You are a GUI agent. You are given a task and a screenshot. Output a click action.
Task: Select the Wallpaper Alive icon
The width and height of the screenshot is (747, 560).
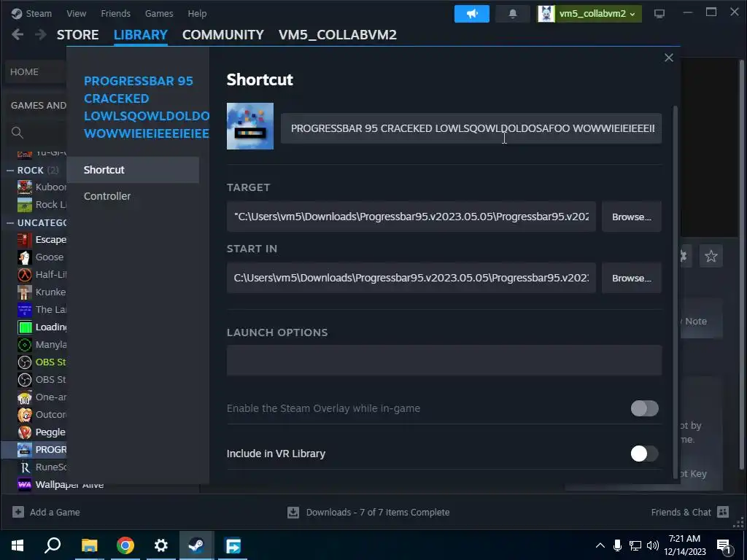(x=25, y=485)
